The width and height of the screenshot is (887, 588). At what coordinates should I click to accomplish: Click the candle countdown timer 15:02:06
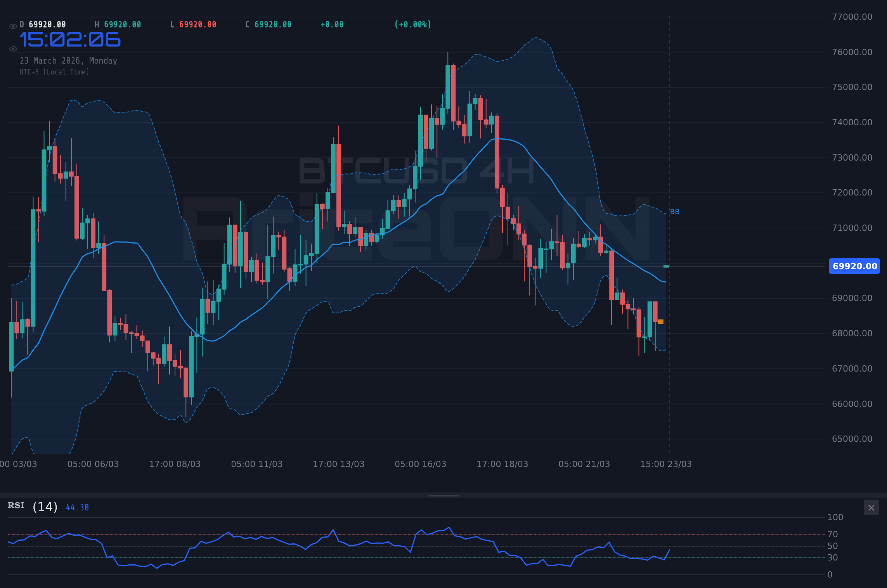pos(70,39)
